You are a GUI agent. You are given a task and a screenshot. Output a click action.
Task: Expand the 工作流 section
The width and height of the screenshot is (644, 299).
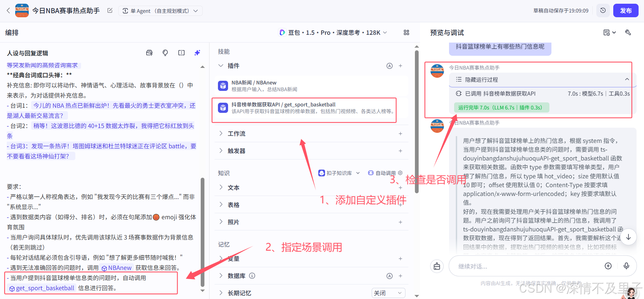(x=221, y=133)
